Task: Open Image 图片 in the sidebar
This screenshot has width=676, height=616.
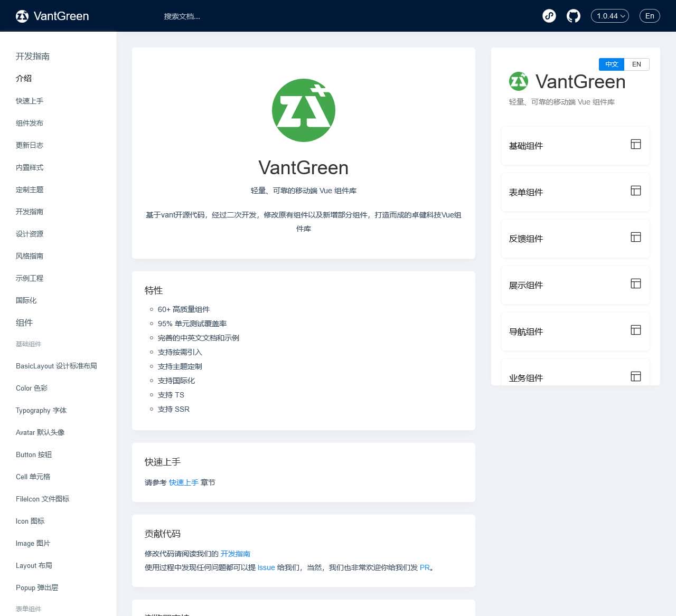Action: [x=33, y=543]
